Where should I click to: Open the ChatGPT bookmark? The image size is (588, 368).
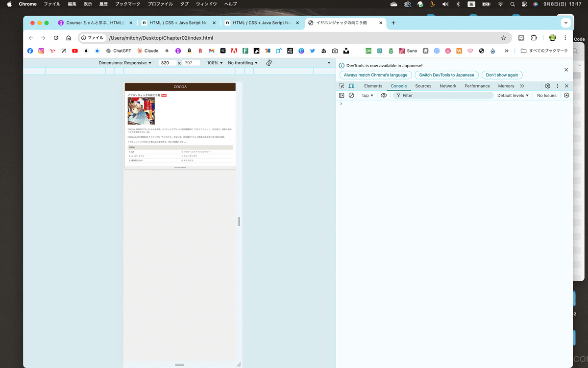tap(119, 51)
